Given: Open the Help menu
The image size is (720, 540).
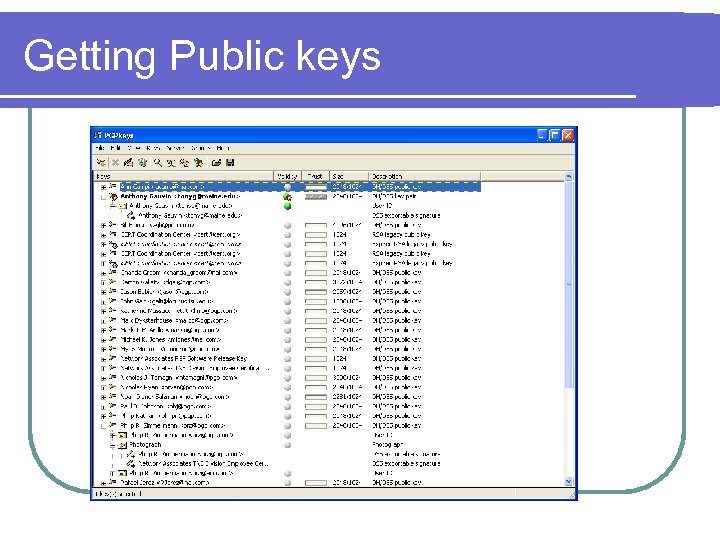Looking at the screenshot, I should tap(222, 148).
